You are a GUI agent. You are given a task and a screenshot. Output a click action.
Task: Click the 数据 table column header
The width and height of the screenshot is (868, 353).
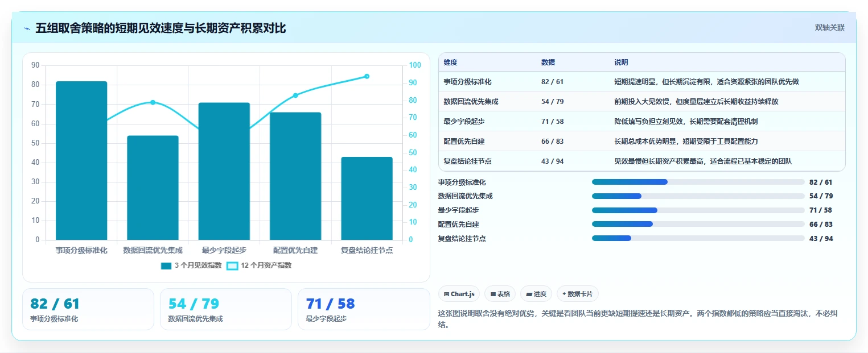548,63
